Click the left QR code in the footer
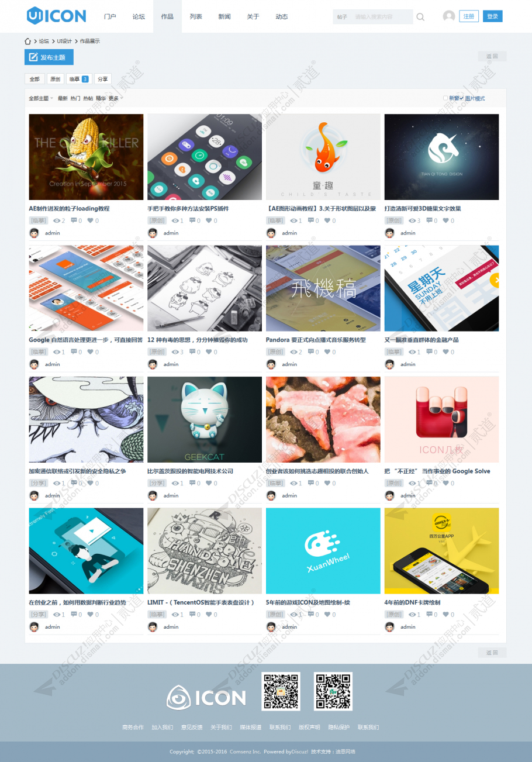 [281, 691]
